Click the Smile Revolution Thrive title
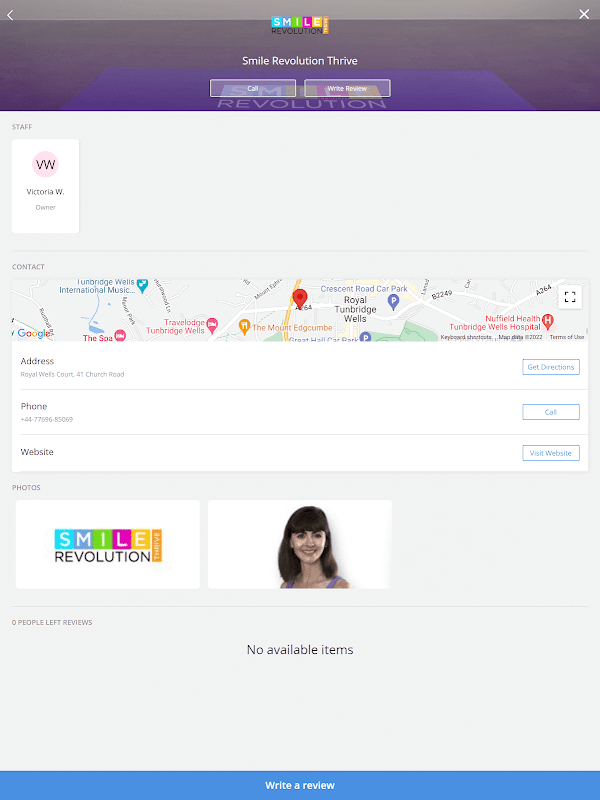 click(x=300, y=61)
